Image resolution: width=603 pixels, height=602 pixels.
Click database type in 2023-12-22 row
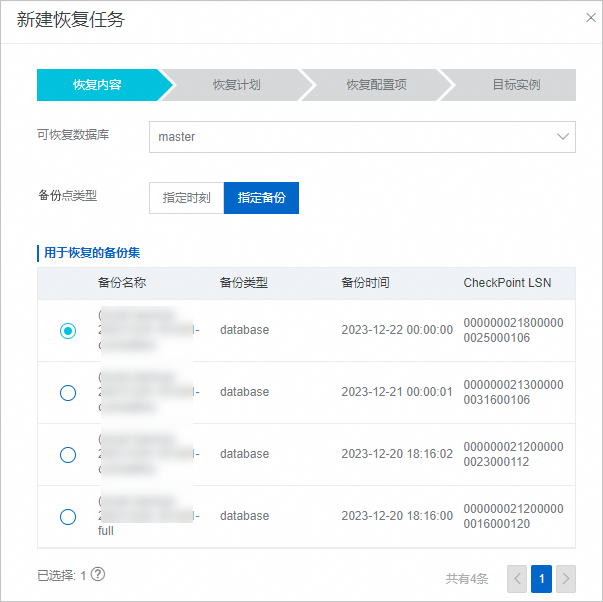[244, 330]
